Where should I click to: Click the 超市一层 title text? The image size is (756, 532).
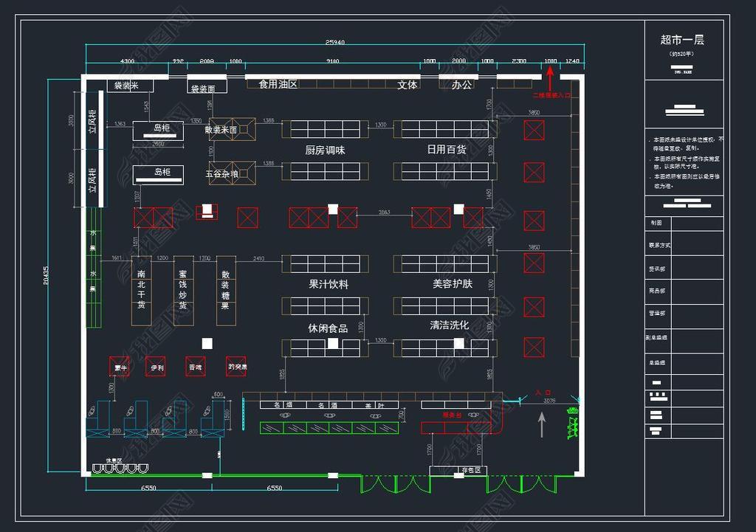[681, 40]
